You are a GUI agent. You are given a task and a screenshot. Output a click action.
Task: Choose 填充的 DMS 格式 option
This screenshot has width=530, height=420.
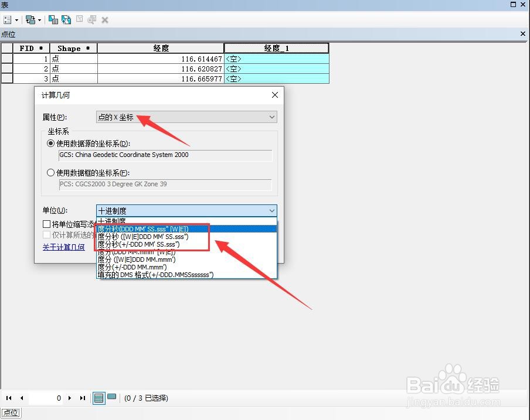pyautogui.click(x=186, y=275)
